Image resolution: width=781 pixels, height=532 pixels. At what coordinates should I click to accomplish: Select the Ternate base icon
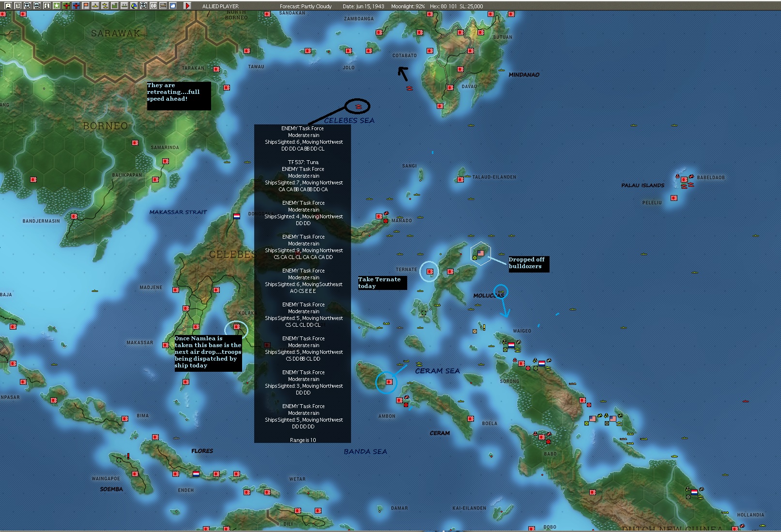point(429,272)
